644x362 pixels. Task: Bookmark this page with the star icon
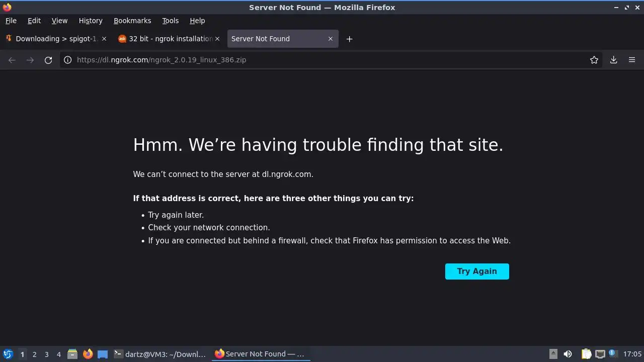[x=594, y=60]
